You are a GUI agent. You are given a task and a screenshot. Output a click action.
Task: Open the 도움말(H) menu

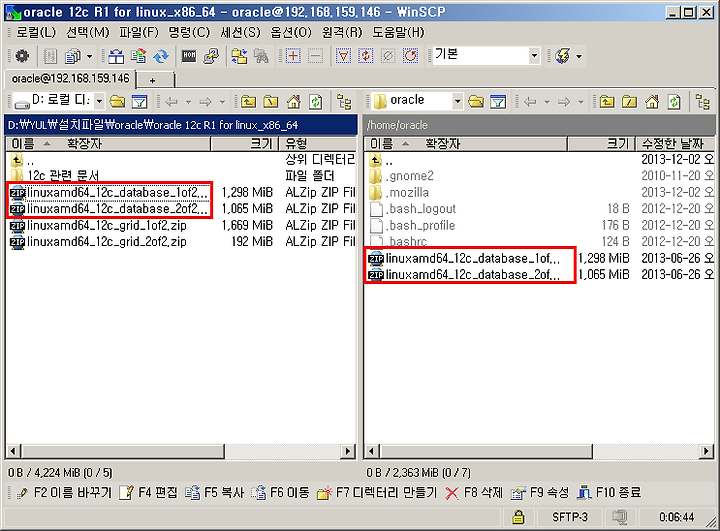398,32
